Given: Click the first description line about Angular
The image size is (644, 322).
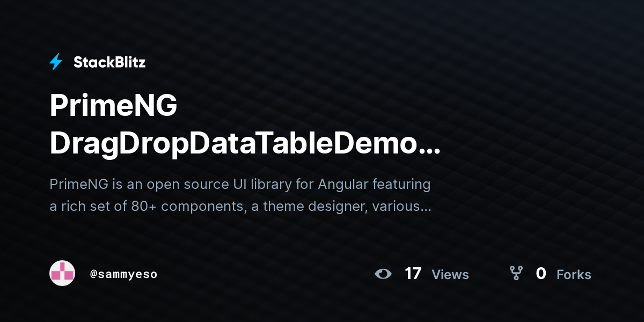Looking at the screenshot, I should click(x=240, y=185).
